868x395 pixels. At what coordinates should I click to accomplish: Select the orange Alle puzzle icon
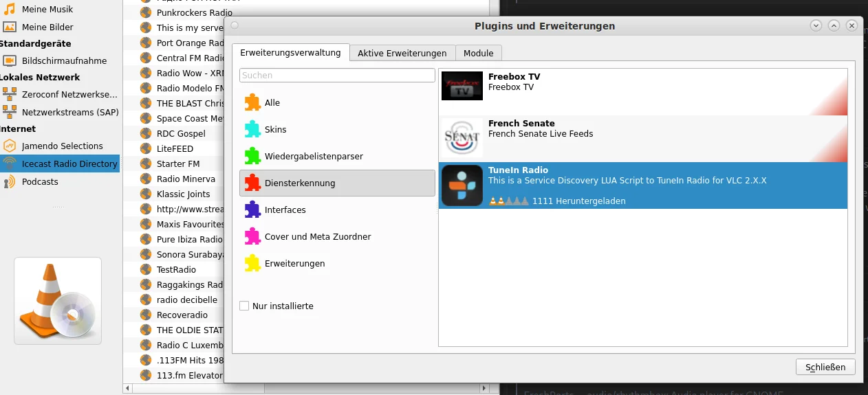click(252, 102)
